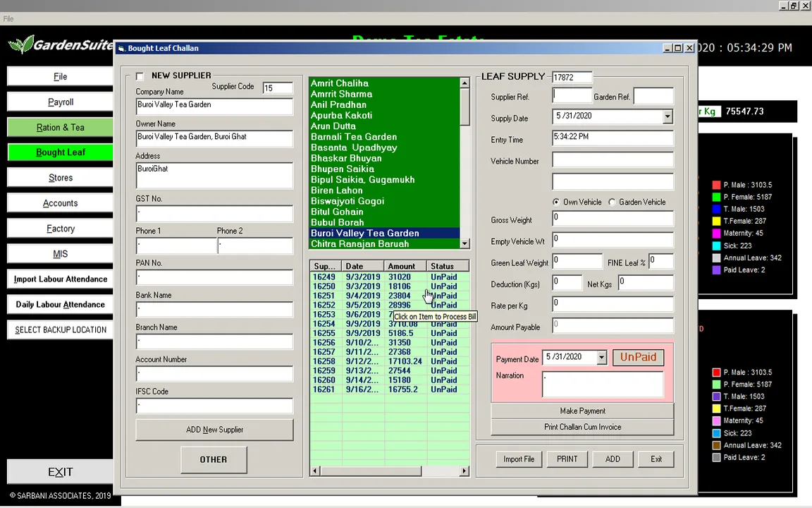Open the Payment Date dropdown arrow
812x508 pixels.
[x=601, y=357]
